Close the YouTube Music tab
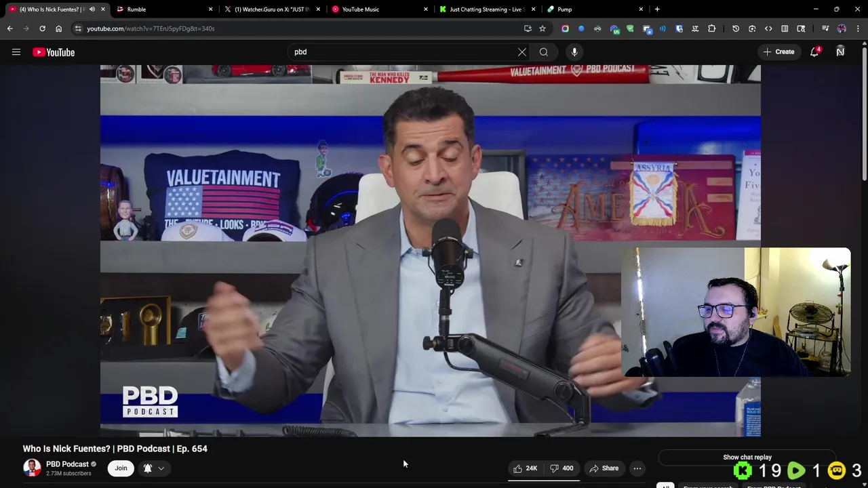Screen dimensions: 868x488 coord(426,9)
